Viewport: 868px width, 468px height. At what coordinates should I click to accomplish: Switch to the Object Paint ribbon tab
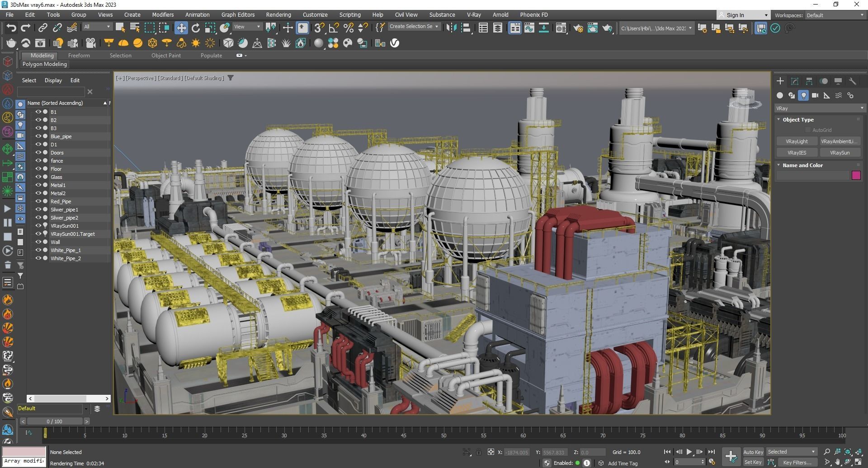click(166, 56)
